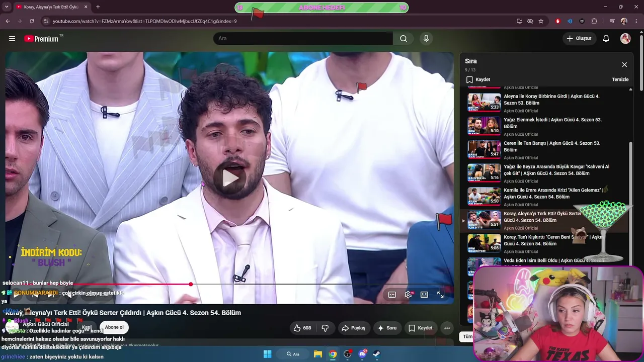Open the YouTube hamburger guide menu
Image resolution: width=644 pixels, height=362 pixels.
pos(12,39)
